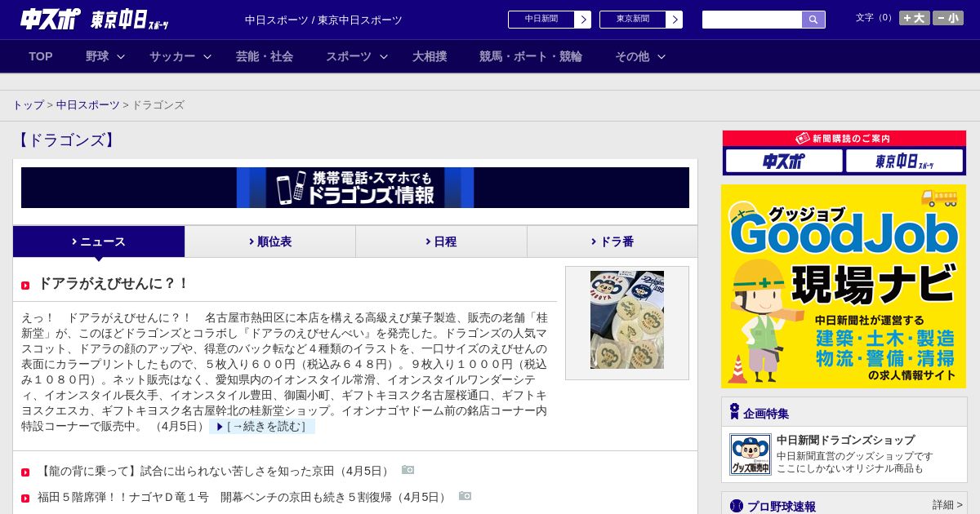Click the search magnifier button
This screenshot has width=980, height=514.
pos(813,20)
